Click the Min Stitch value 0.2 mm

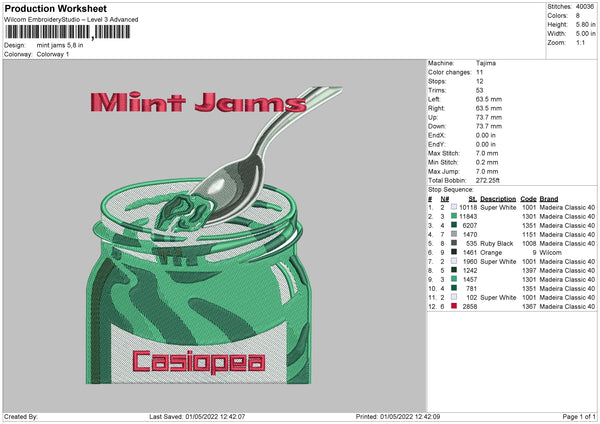point(487,162)
